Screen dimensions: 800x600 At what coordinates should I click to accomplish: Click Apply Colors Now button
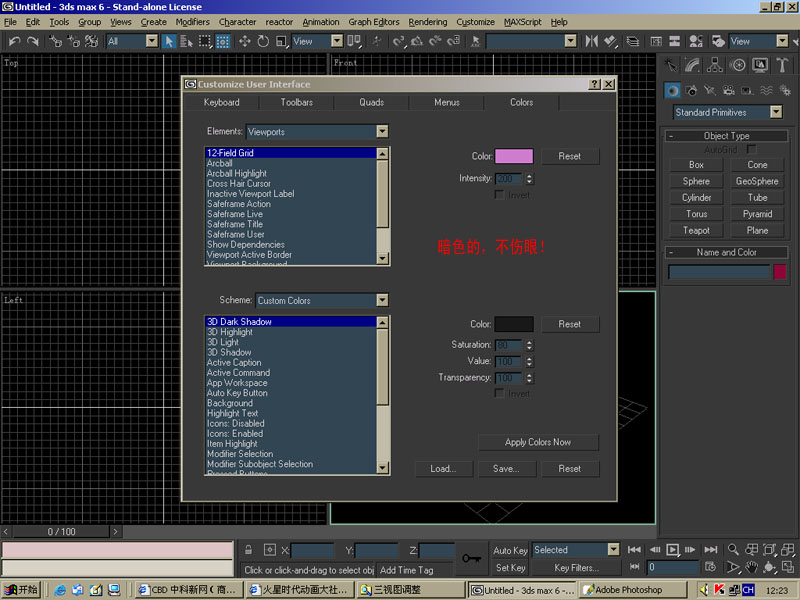pos(538,442)
